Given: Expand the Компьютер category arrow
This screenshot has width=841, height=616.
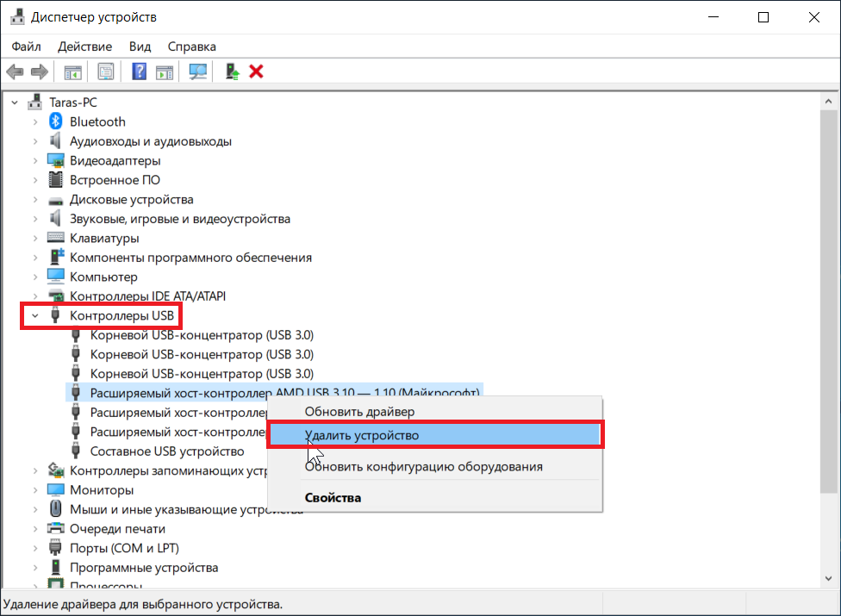Looking at the screenshot, I should [x=34, y=277].
